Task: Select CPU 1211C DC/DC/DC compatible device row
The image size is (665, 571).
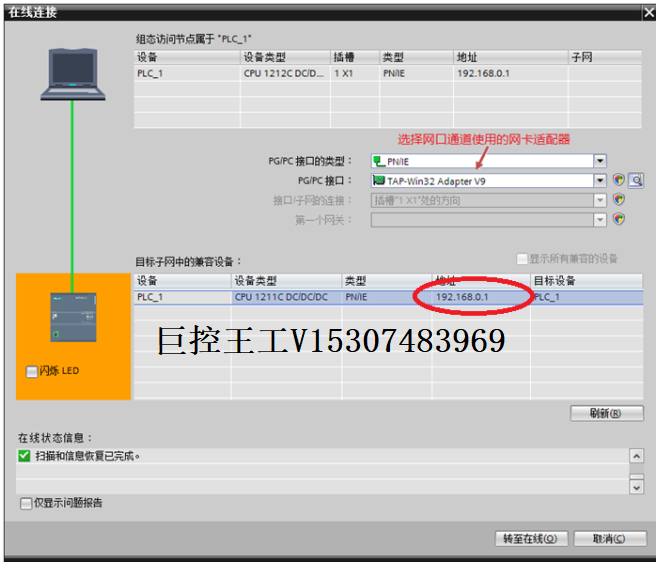Action: [x=388, y=297]
